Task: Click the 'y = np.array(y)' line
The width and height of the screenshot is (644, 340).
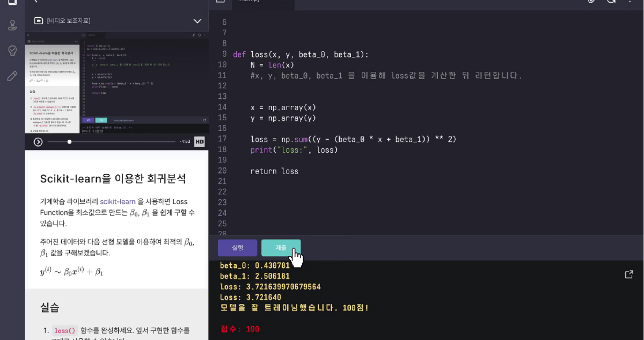Action: (283, 118)
